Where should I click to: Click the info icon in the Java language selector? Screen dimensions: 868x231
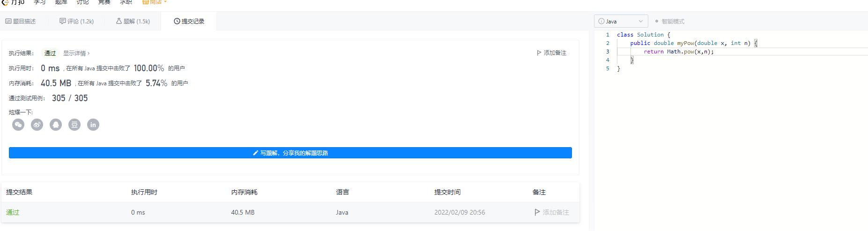[601, 21]
